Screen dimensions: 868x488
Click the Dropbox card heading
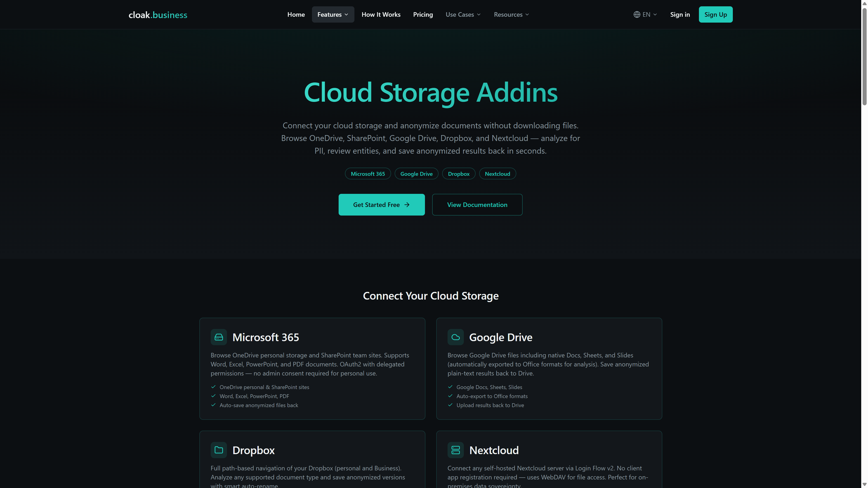point(253,450)
